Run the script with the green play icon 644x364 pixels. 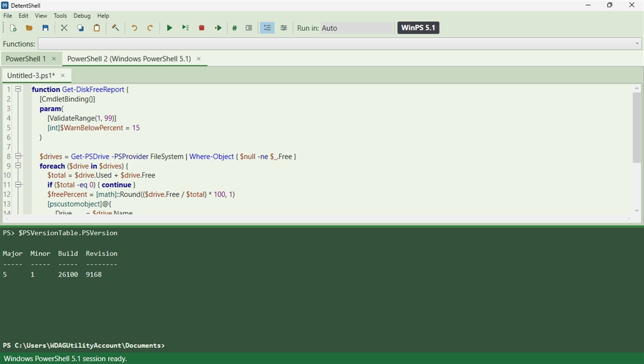click(169, 28)
